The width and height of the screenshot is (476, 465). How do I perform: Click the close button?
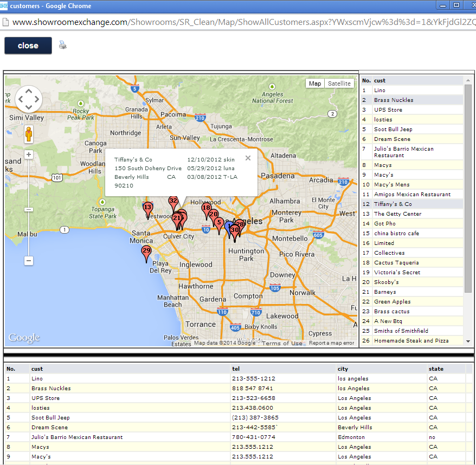pyautogui.click(x=28, y=46)
